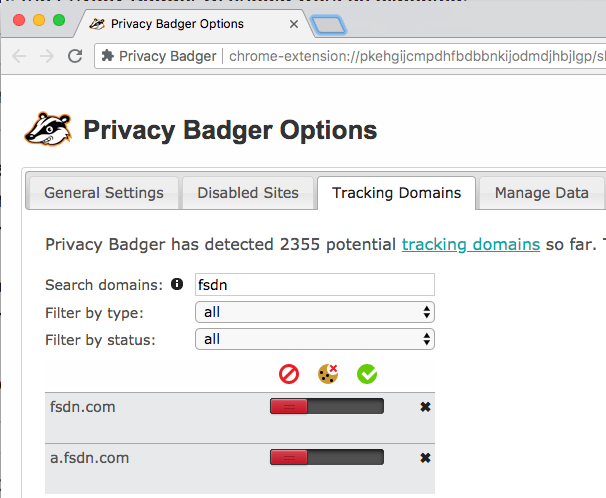Switch to the General Settings tab
The height and width of the screenshot is (498, 606).
pos(104,193)
